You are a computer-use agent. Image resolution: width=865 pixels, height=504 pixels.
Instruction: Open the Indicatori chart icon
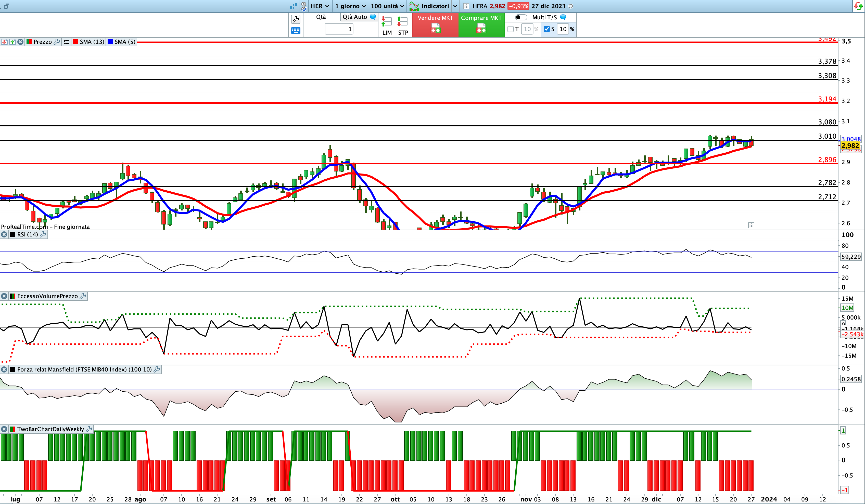[x=414, y=6]
